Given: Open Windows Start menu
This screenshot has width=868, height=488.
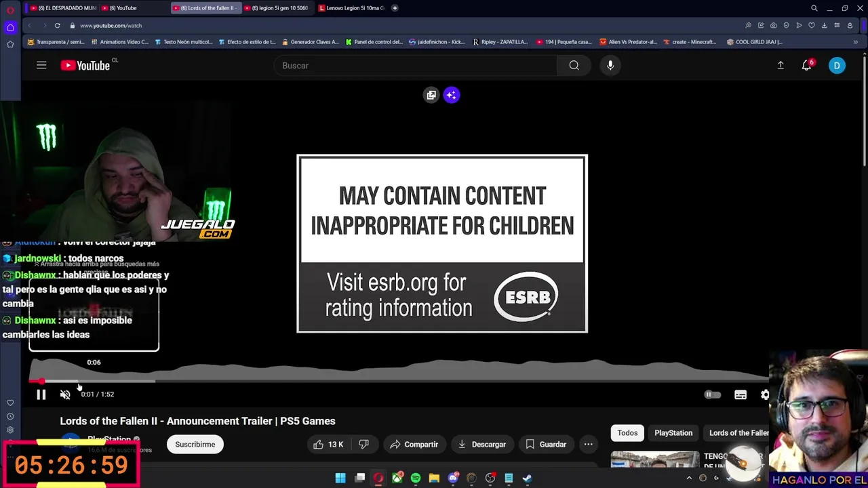Looking at the screenshot, I should tap(340, 479).
